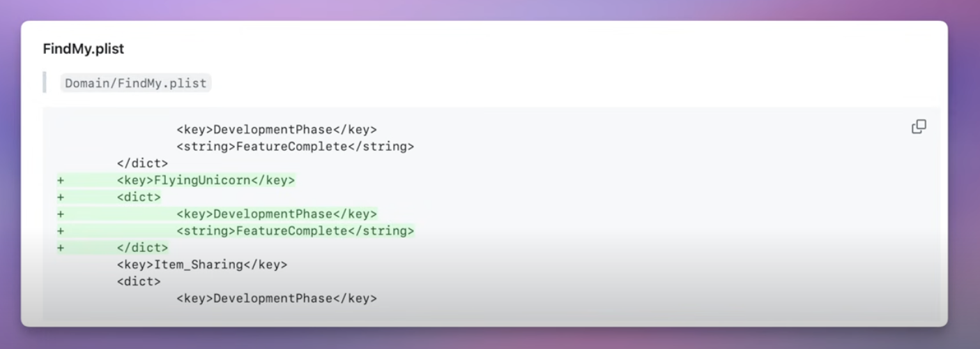Click the unhighlighted closing dict tag line
The image size is (980, 349).
point(142,163)
